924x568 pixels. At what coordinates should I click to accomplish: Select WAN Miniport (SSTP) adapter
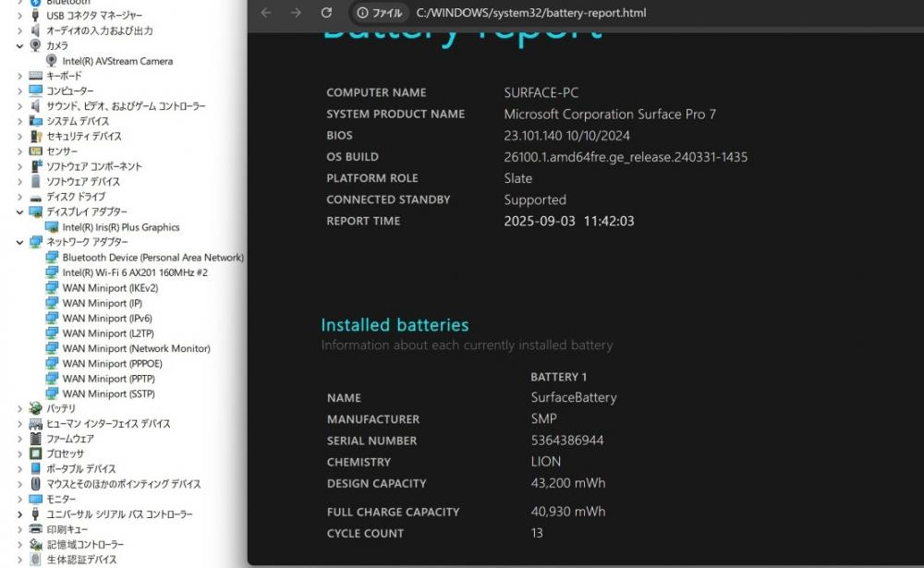tap(108, 393)
